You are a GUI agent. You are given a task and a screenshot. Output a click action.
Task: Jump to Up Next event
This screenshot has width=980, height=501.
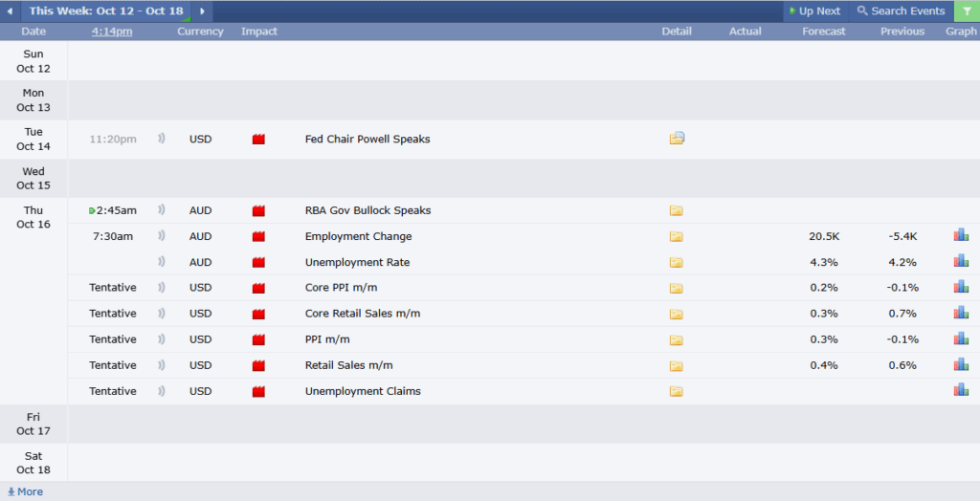814,11
